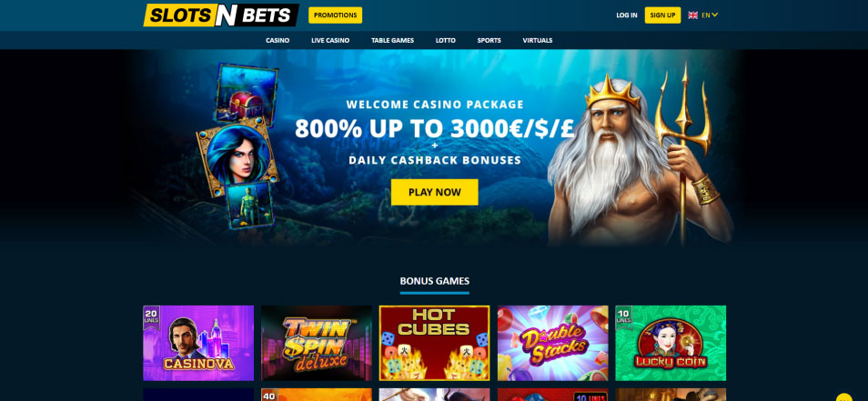Go to the Live Casino section
The height and width of the screenshot is (401, 868).
(330, 40)
